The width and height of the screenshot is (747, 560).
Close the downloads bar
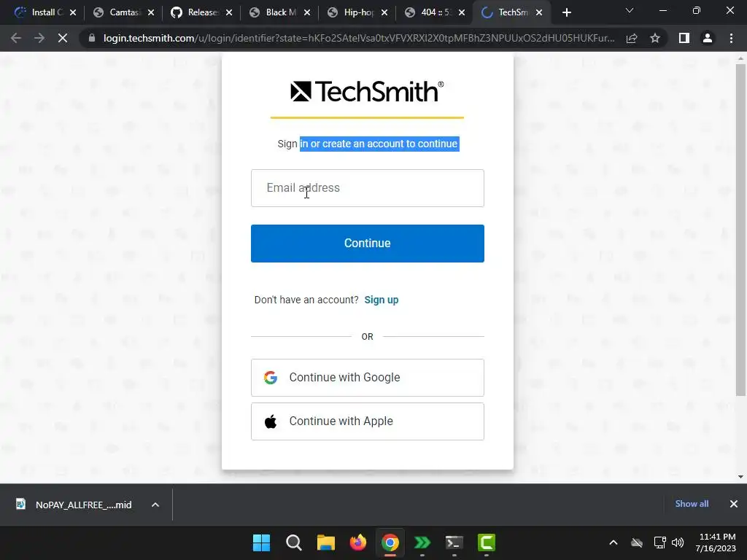click(x=734, y=504)
